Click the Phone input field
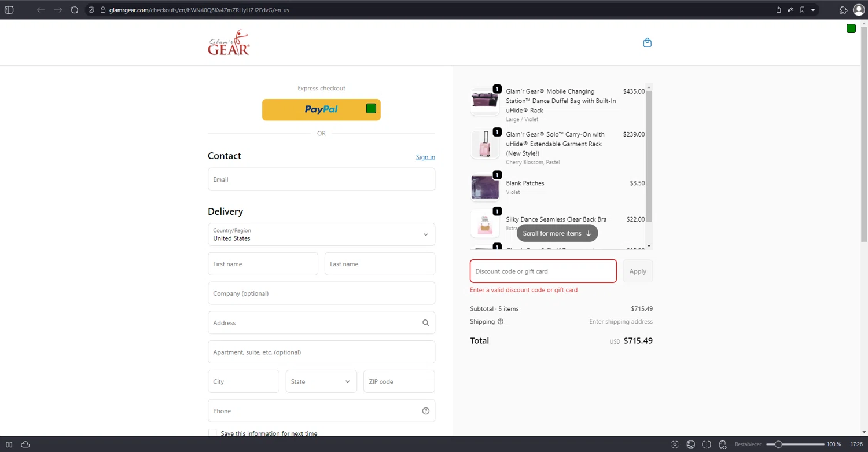This screenshot has width=868, height=452. (x=321, y=411)
